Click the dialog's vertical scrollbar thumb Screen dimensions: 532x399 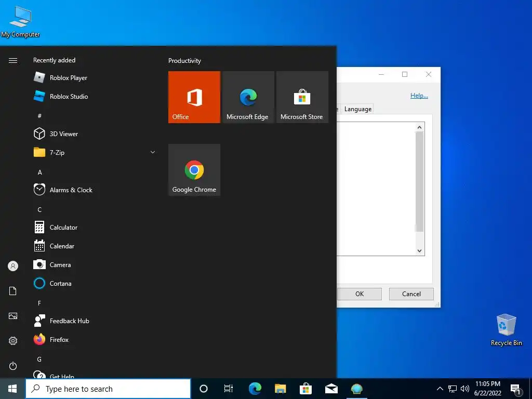[x=419, y=181]
